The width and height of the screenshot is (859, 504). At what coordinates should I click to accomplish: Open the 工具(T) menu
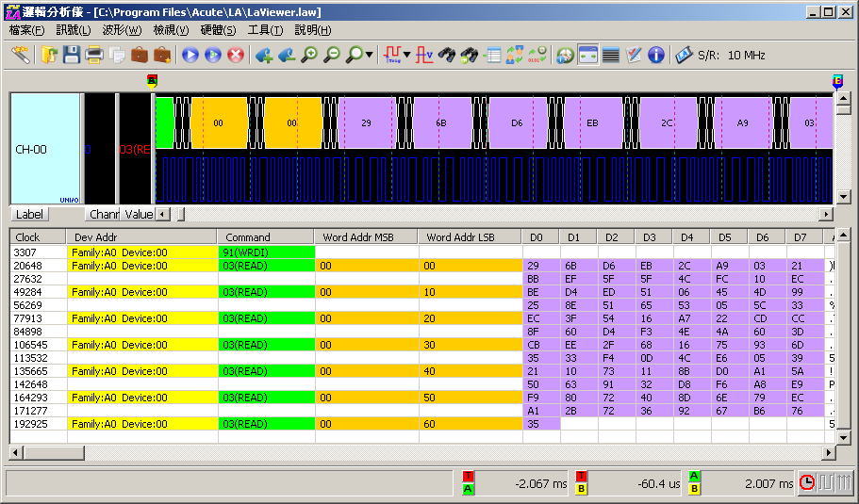(265, 30)
